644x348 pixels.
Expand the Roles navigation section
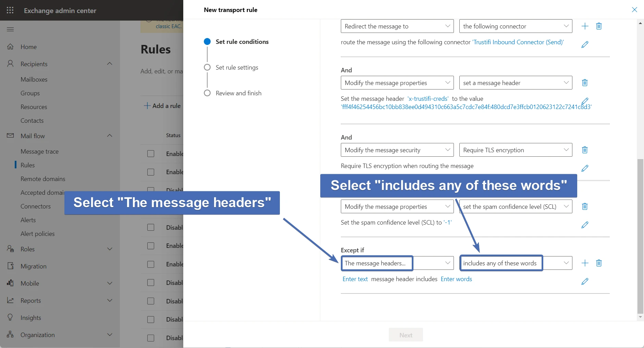click(x=110, y=249)
